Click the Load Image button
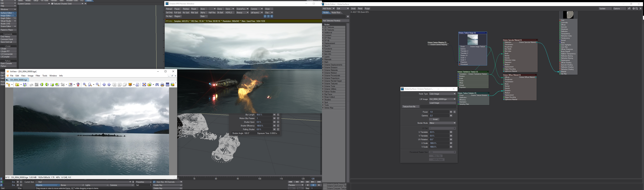Screen dimensions: 644x190 click(x=442, y=103)
